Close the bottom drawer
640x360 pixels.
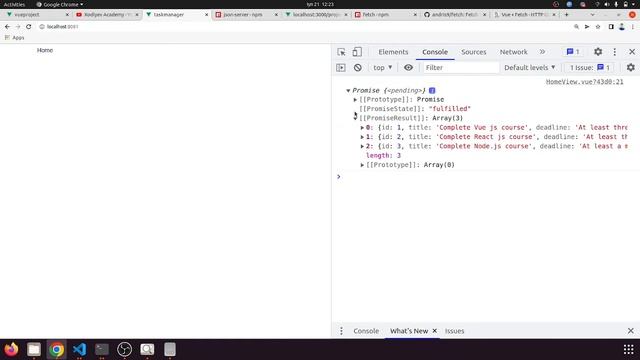point(631,331)
